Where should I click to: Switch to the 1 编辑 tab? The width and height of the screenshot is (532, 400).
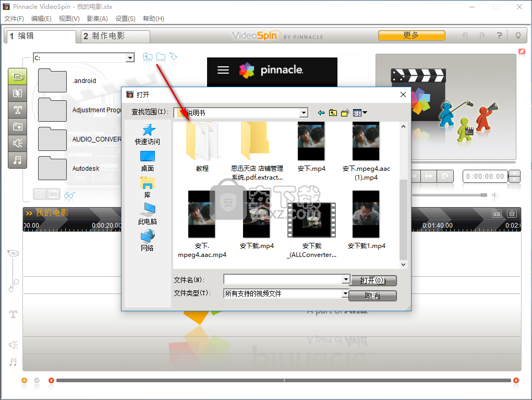tap(40, 36)
